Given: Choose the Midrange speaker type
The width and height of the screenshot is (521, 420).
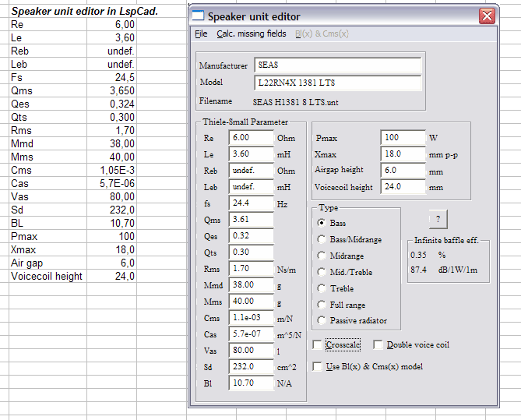Looking at the screenshot, I should point(321,256).
